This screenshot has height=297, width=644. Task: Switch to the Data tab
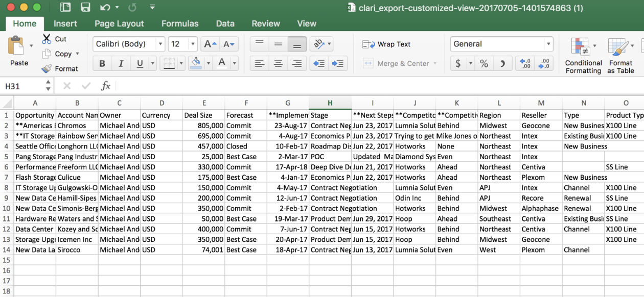(225, 23)
